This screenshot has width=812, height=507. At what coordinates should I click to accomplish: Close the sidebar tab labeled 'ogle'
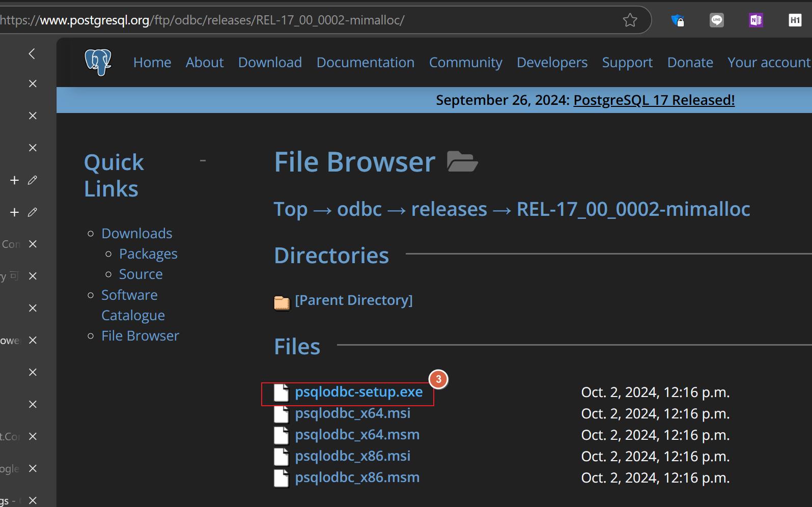tap(33, 468)
